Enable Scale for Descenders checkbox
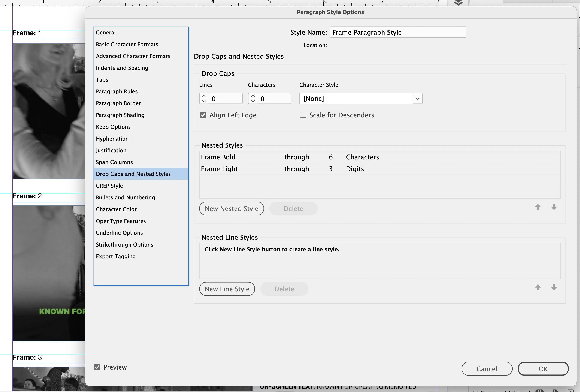The height and width of the screenshot is (392, 580). (303, 115)
